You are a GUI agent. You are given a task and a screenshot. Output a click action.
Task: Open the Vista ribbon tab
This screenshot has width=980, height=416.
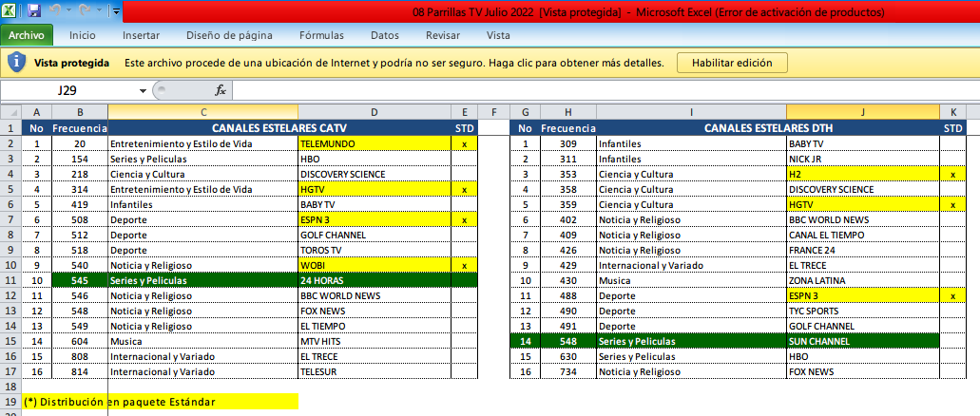(x=498, y=35)
